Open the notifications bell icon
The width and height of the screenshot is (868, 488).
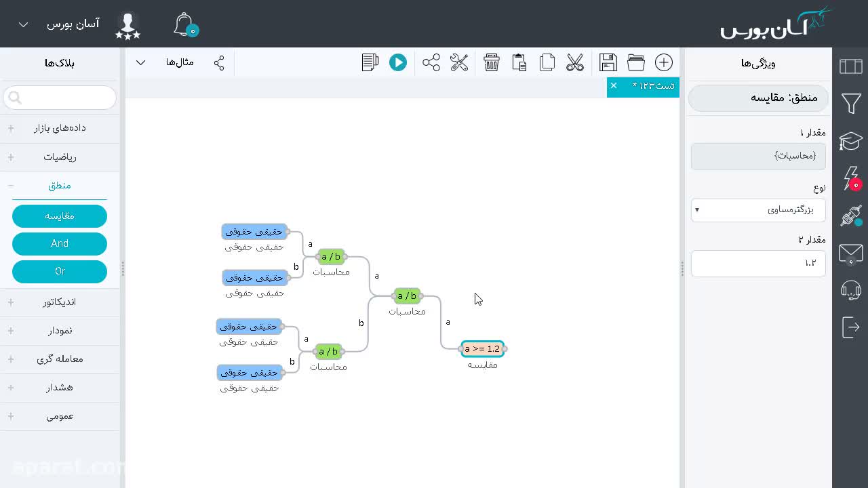click(x=184, y=24)
